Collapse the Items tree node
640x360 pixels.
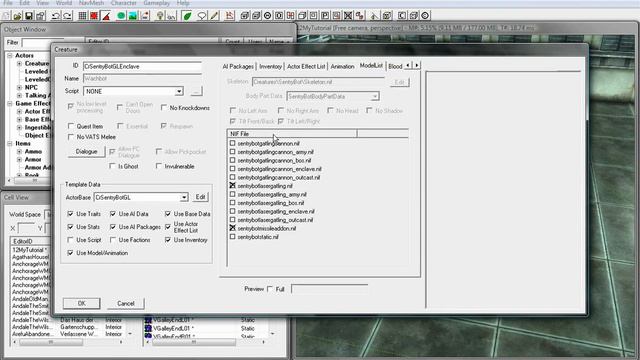[10, 144]
